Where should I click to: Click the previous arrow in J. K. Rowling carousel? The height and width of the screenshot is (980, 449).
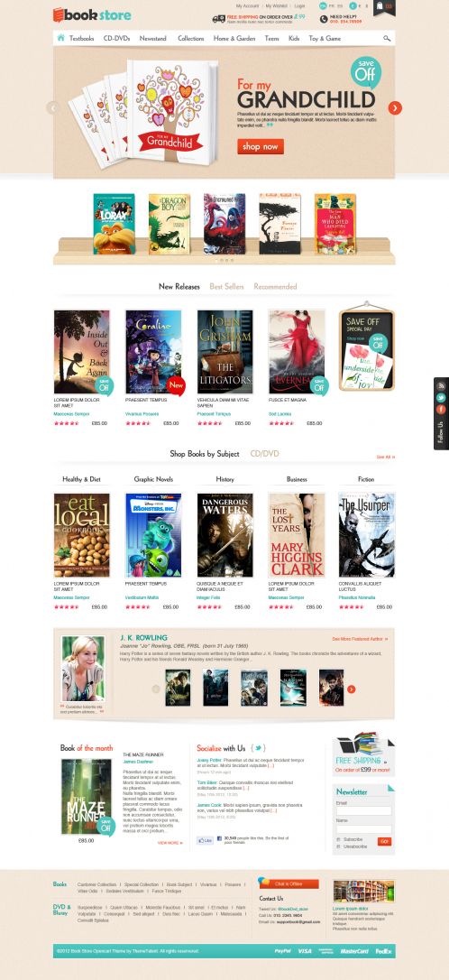156,689
